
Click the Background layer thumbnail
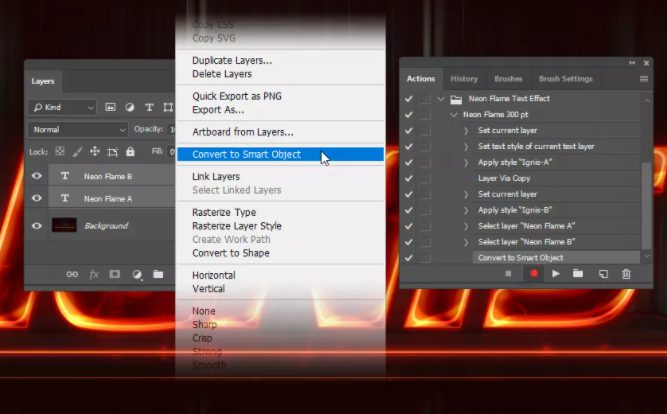point(64,226)
